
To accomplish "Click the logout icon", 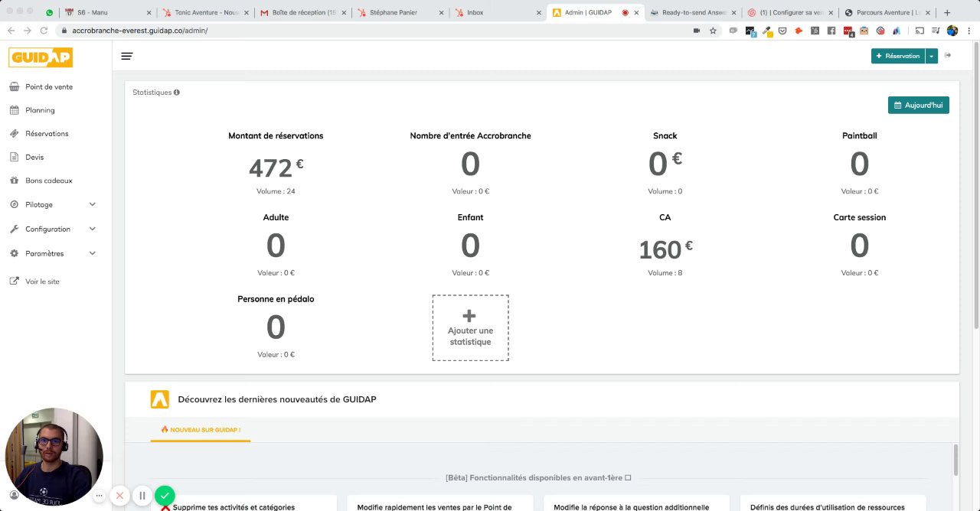I will coord(948,55).
